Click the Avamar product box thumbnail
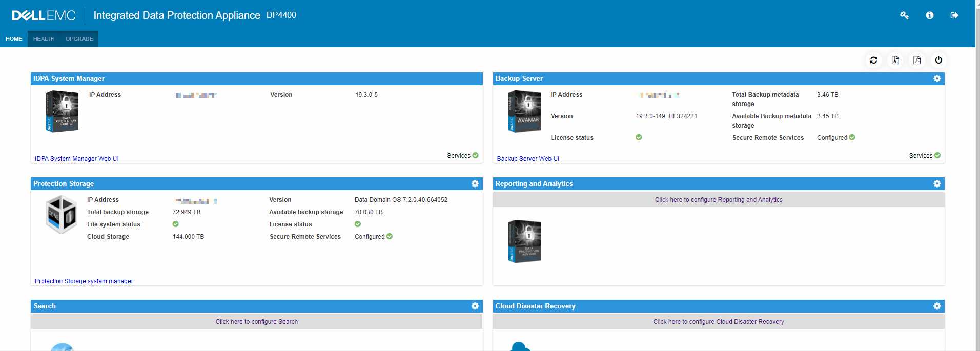This screenshot has width=980, height=351. point(524,111)
